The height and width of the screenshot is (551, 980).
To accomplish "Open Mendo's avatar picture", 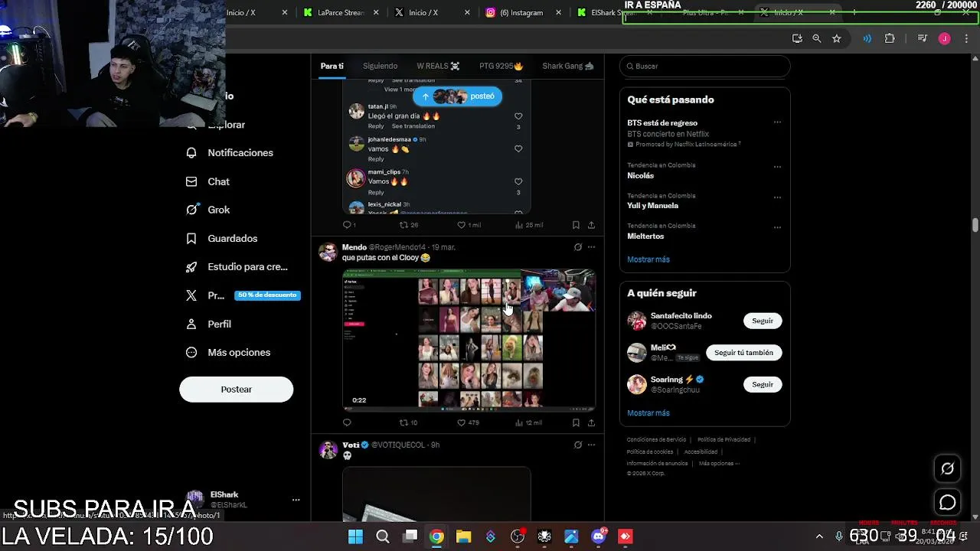I will click(328, 253).
